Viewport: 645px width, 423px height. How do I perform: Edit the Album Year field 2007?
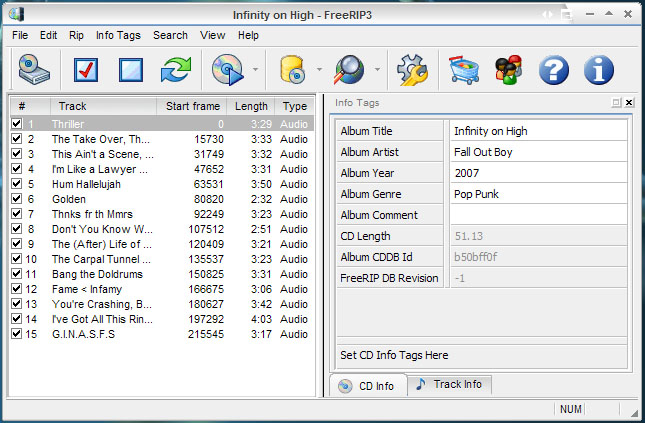pyautogui.click(x=539, y=173)
